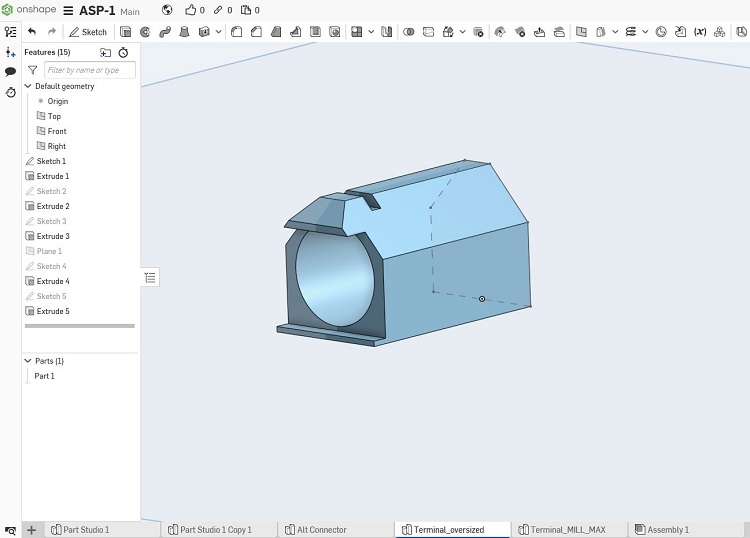750x538 pixels.
Task: Select Plane 1 feature
Action: coord(49,251)
